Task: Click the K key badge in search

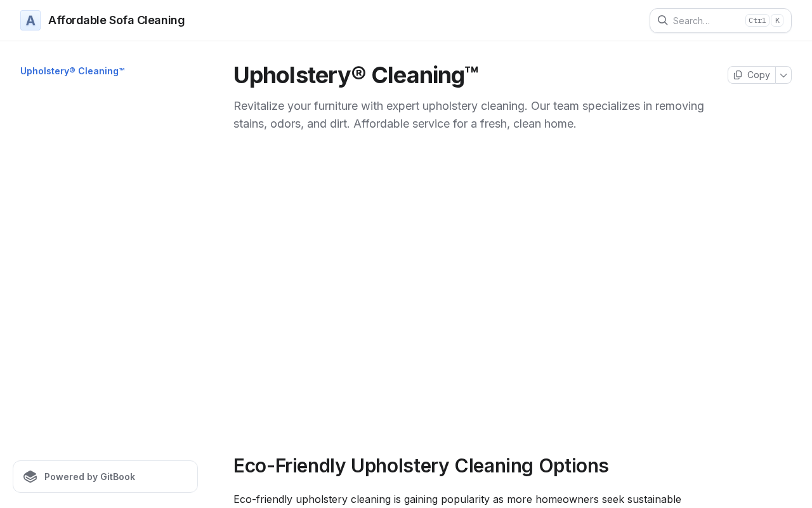Action: pyautogui.click(x=777, y=20)
